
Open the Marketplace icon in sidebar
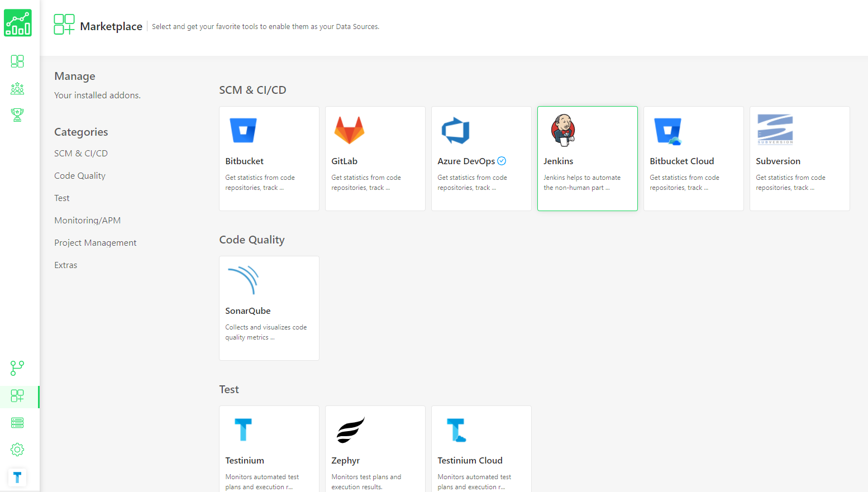(x=17, y=396)
